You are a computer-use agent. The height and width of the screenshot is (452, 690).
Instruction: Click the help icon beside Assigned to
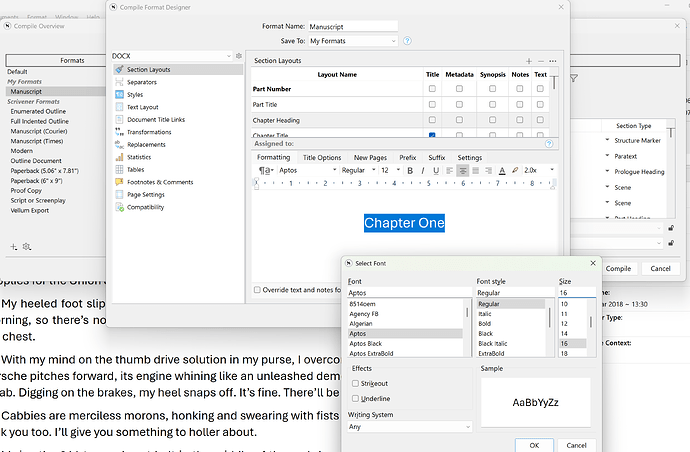tap(549, 143)
